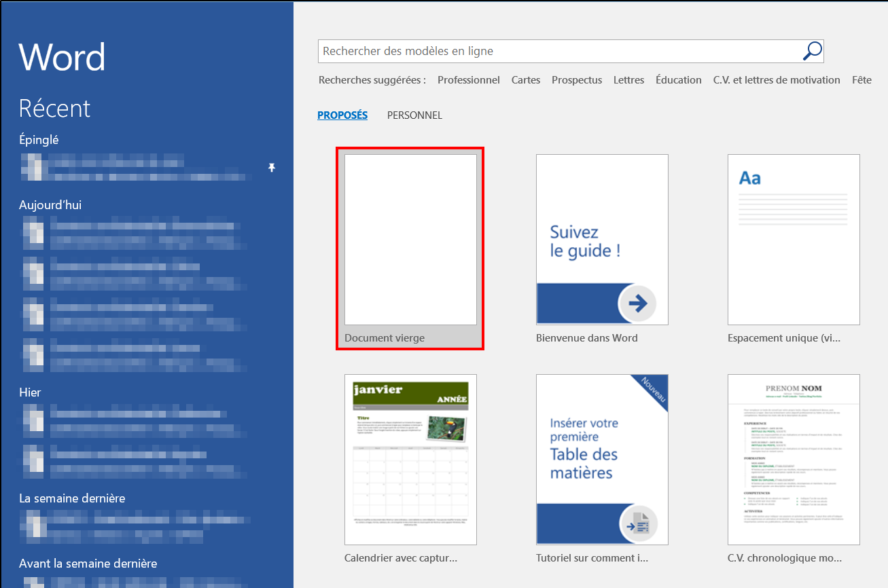Switch to the PERSONNEL tab
The width and height of the screenshot is (888, 588).
(414, 115)
